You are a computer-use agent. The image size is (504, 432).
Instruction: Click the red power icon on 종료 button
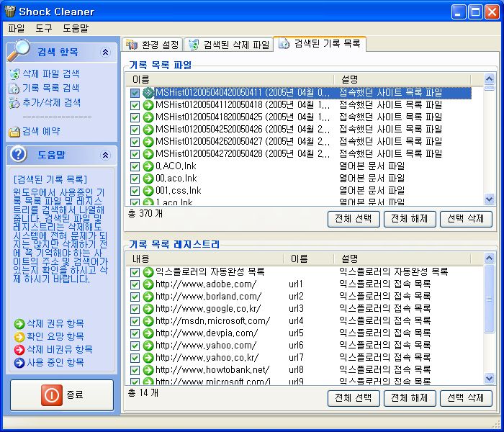click(x=52, y=395)
